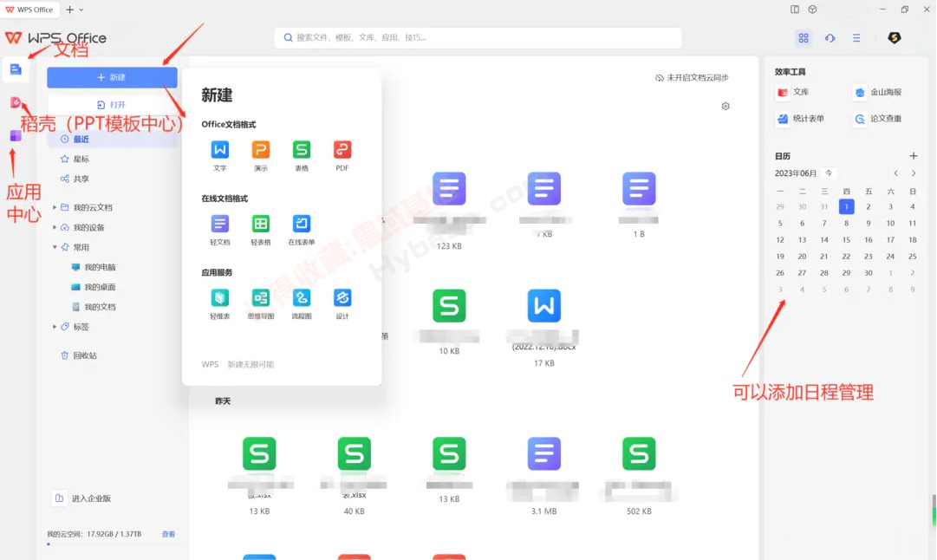Viewport: 937px width, 560px height.
Task: Select date 30 in June calendar
Action: click(869, 273)
